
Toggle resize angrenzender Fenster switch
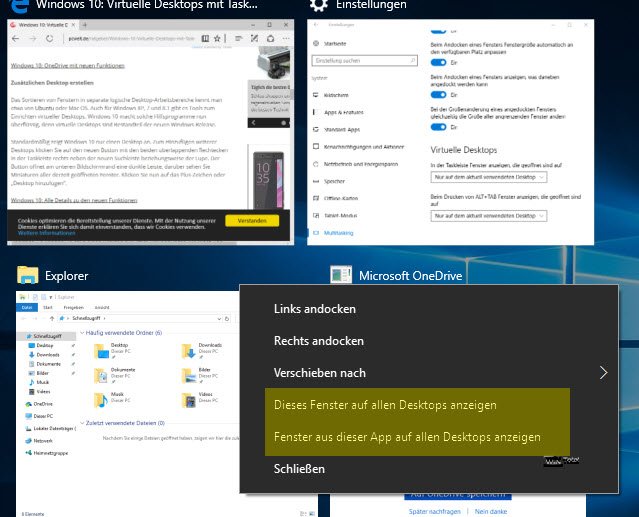438,127
